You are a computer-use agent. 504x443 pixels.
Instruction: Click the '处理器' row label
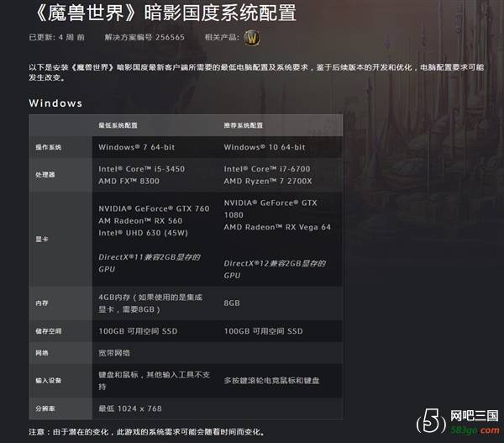point(45,175)
